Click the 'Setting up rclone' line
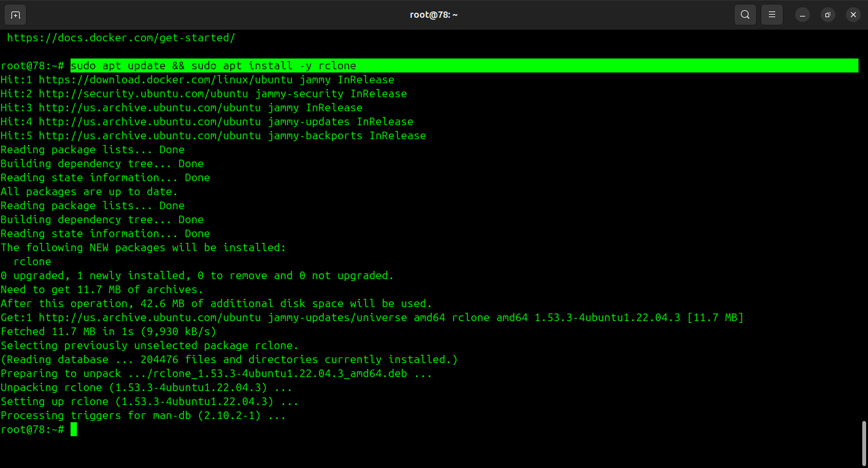 click(x=150, y=402)
